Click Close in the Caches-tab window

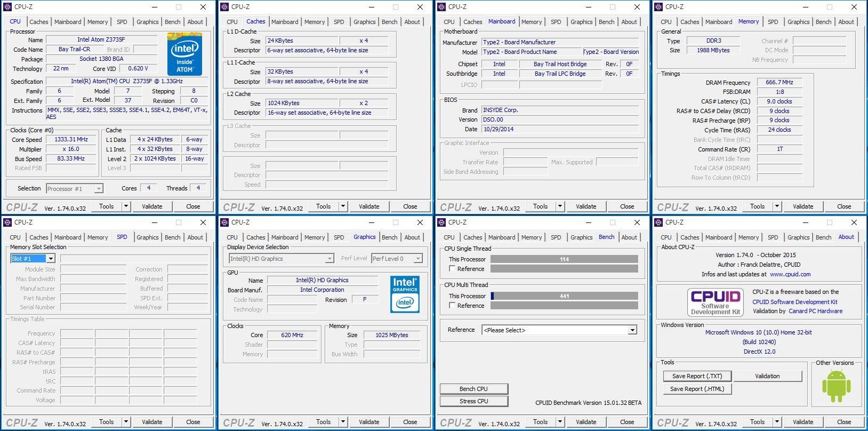tap(410, 206)
